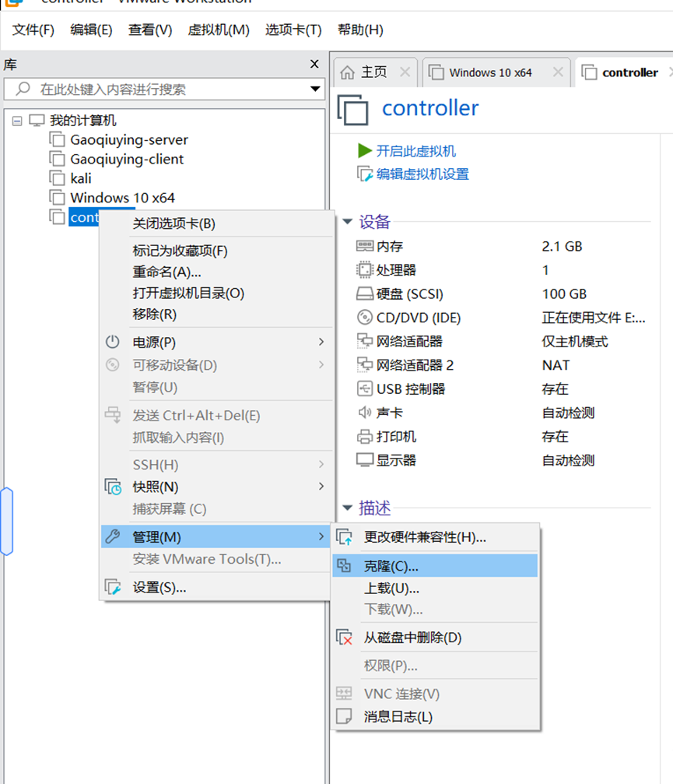Close the Windows 10 x64 tab

(558, 72)
